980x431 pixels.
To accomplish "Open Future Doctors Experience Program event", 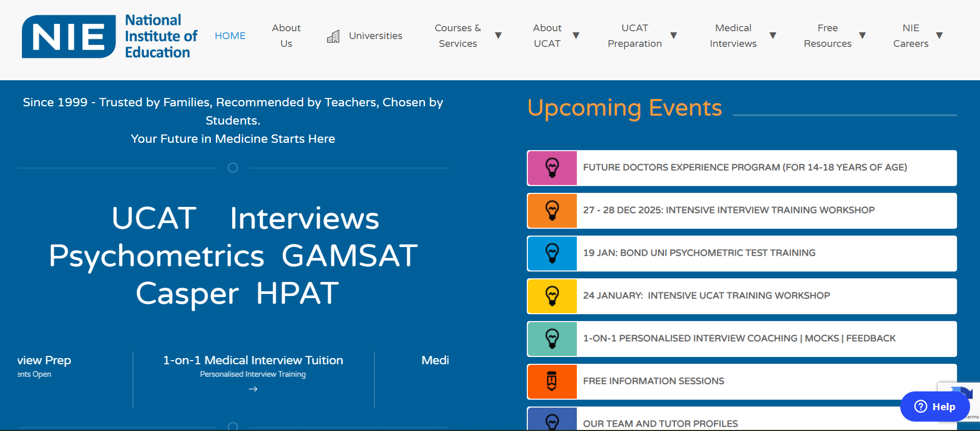I will [742, 168].
